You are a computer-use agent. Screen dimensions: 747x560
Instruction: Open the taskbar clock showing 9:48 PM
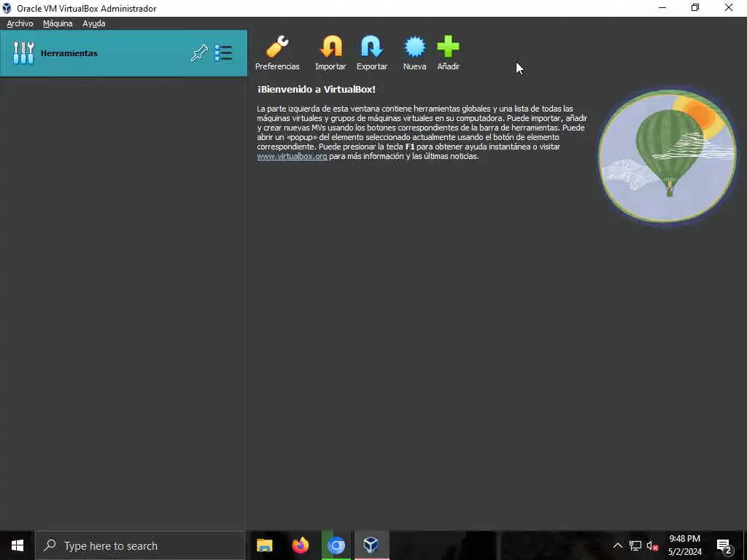click(684, 545)
